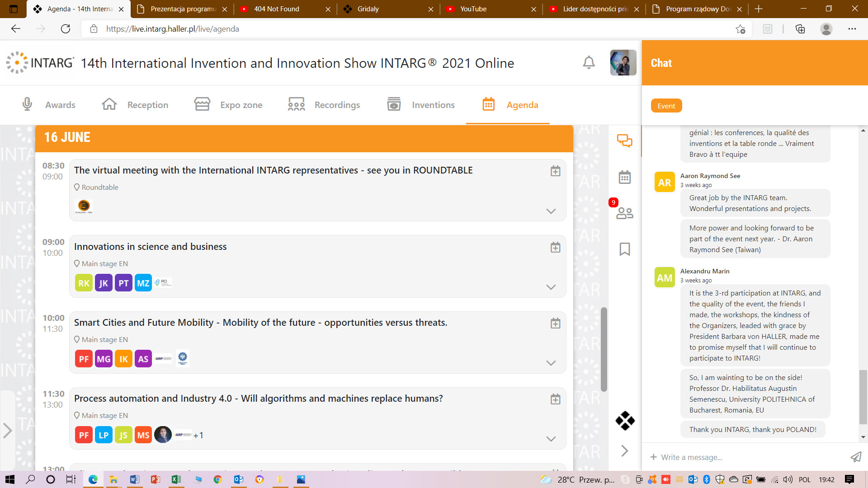
Task: Click the plus attachment icon in chat
Action: tap(653, 457)
